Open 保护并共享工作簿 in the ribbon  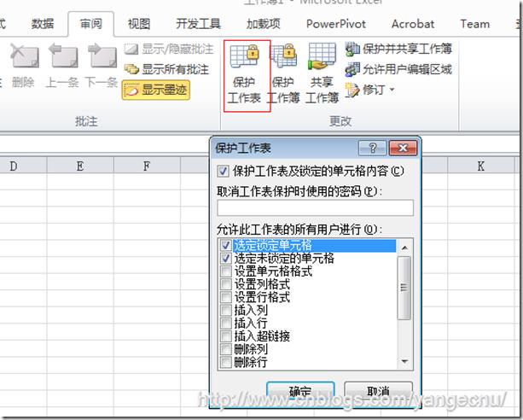[x=399, y=49]
